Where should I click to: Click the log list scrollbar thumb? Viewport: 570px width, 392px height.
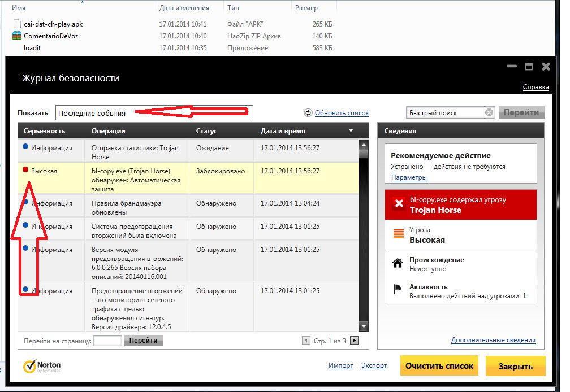click(x=364, y=154)
